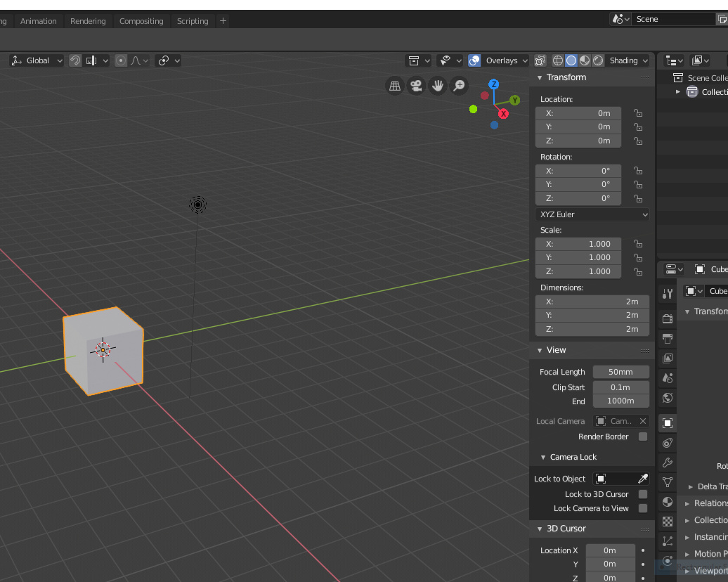Expand the Delta Transform section
This screenshot has width=728, height=582.
[x=705, y=486]
